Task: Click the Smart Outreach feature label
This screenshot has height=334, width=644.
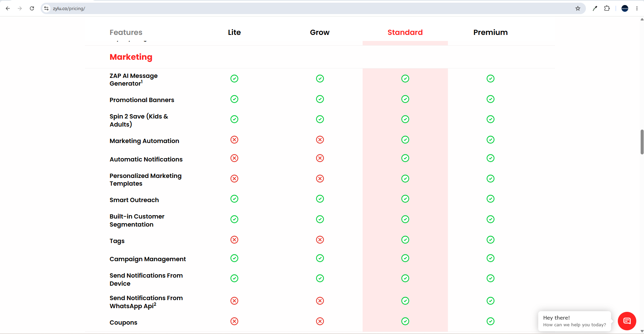Action: click(134, 200)
